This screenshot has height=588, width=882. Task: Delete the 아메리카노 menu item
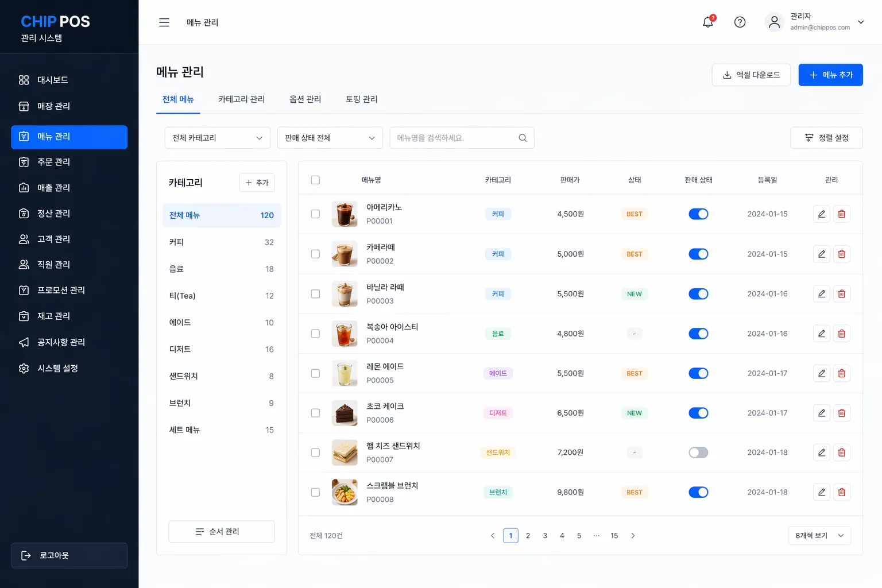click(x=842, y=214)
